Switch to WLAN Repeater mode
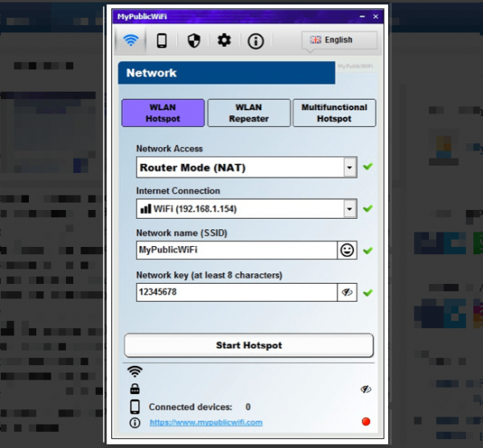 pos(249,113)
